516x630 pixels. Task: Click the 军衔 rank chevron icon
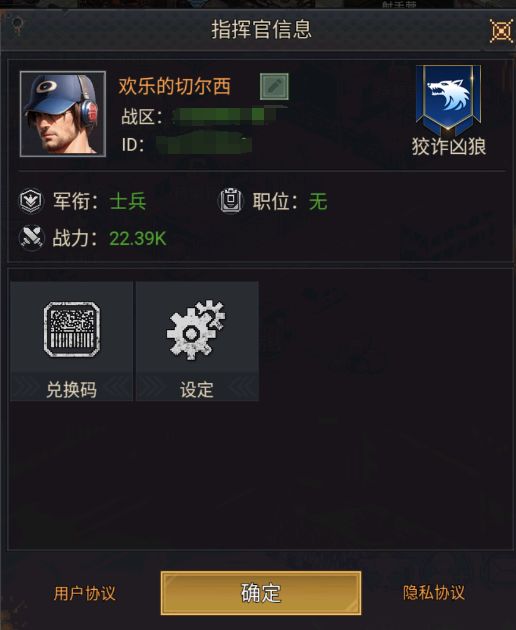pyautogui.click(x=31, y=201)
